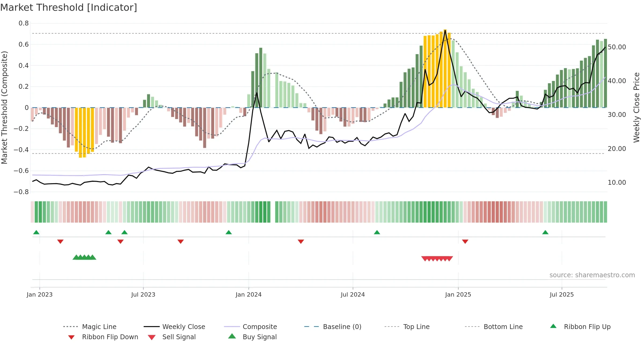
Task: Click the ribbon flip down marker in spring 2024
Action: tap(301, 242)
